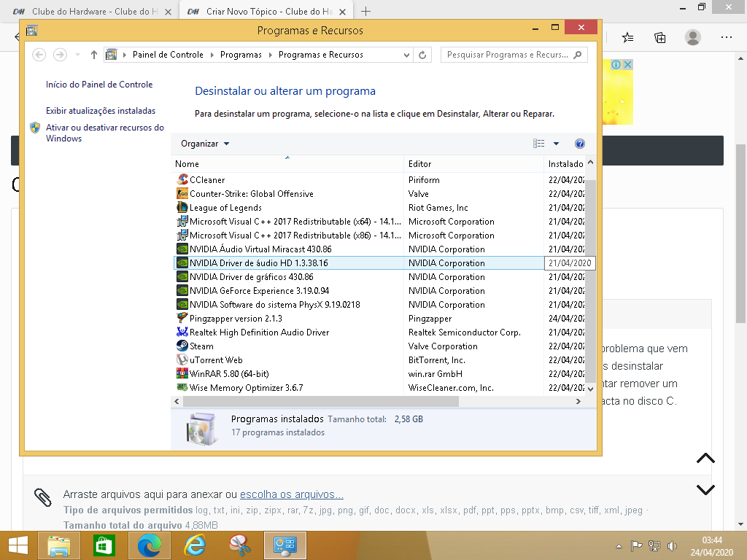Click the Programas breadcrumb segment
The height and width of the screenshot is (560, 747).
point(241,55)
